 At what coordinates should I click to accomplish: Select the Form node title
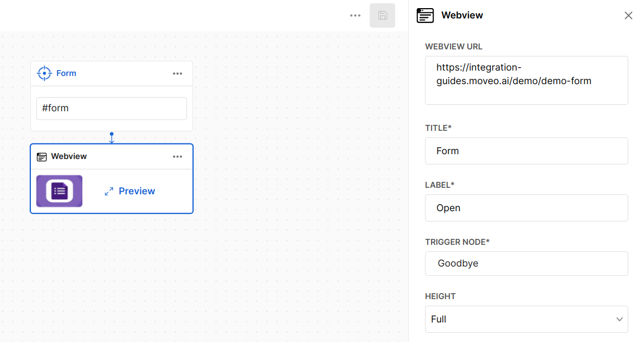click(x=66, y=73)
